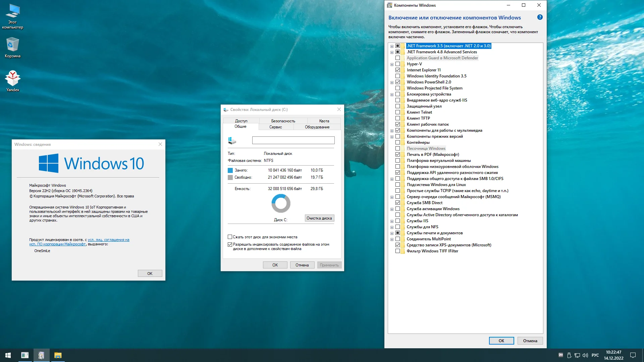Open File Explorer from the taskbar
The height and width of the screenshot is (362, 644).
click(58, 355)
